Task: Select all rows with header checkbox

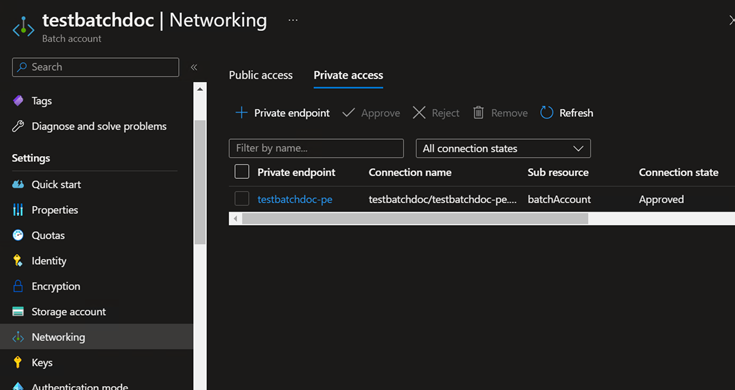Action: 242,172
